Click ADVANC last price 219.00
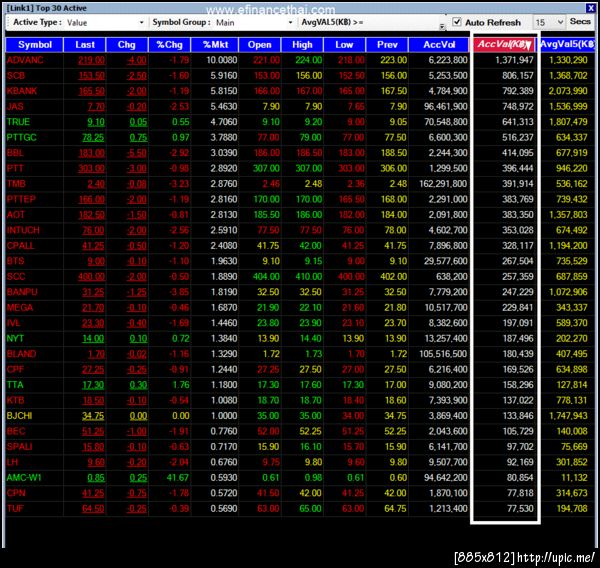 (91, 60)
